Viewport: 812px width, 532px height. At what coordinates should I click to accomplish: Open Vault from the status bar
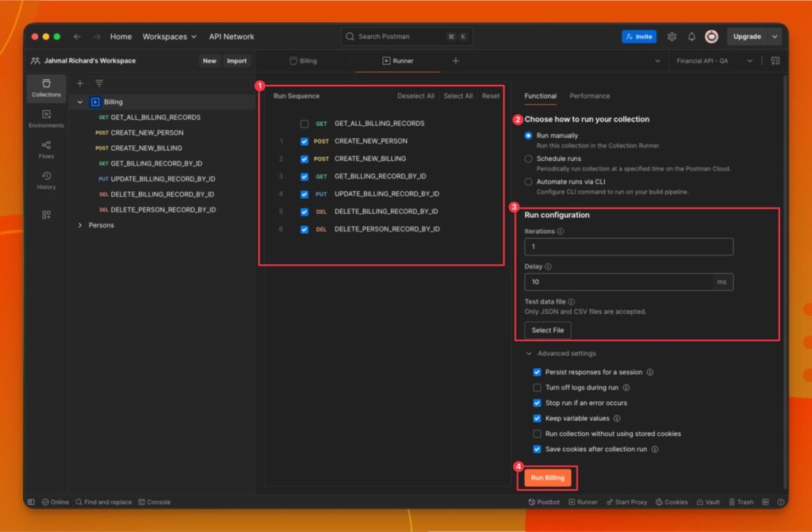(x=708, y=503)
